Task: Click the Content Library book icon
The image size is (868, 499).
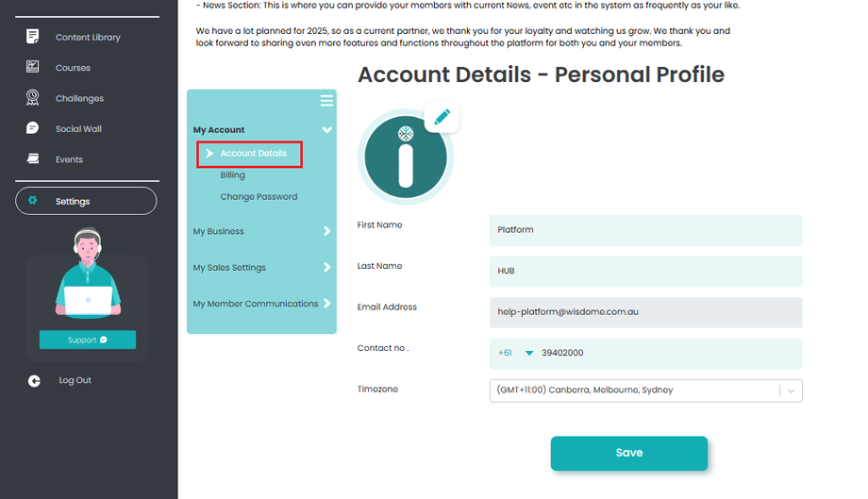Action: point(33,37)
